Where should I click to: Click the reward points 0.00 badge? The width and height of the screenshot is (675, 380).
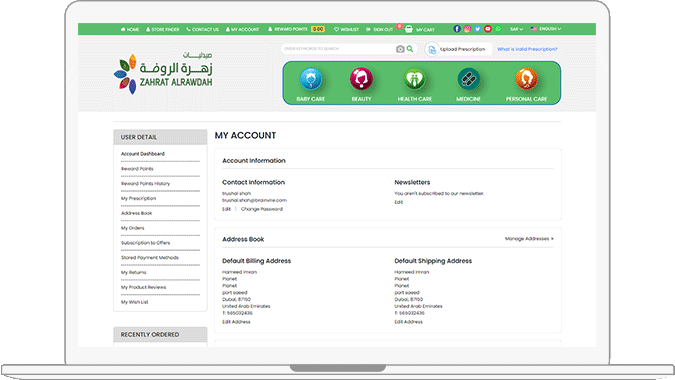[318, 29]
